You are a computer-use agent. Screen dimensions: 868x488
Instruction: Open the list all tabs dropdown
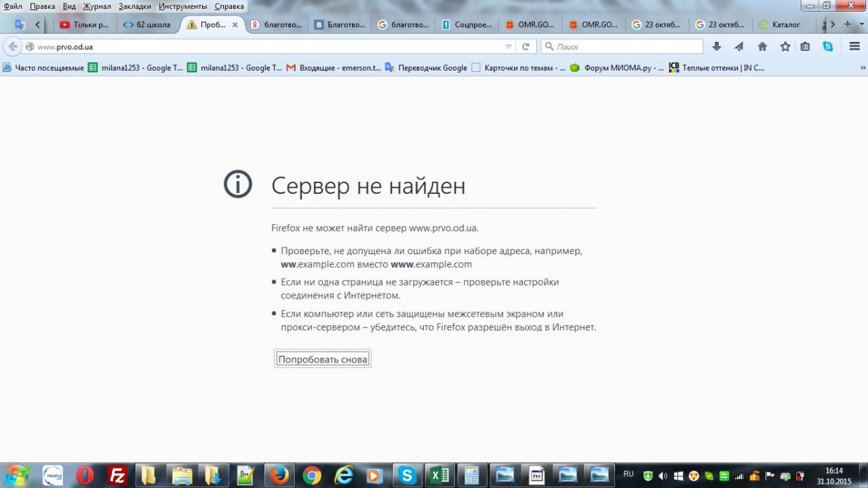click(861, 24)
